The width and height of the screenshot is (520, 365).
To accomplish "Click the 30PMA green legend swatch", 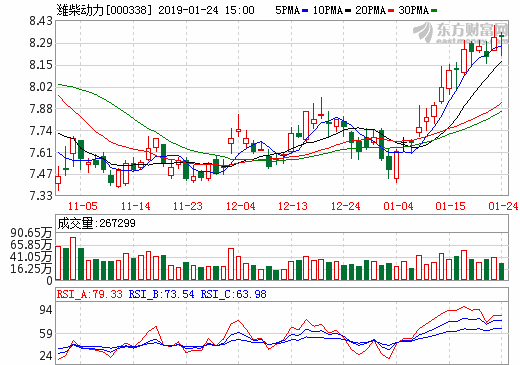I will coord(434,10).
